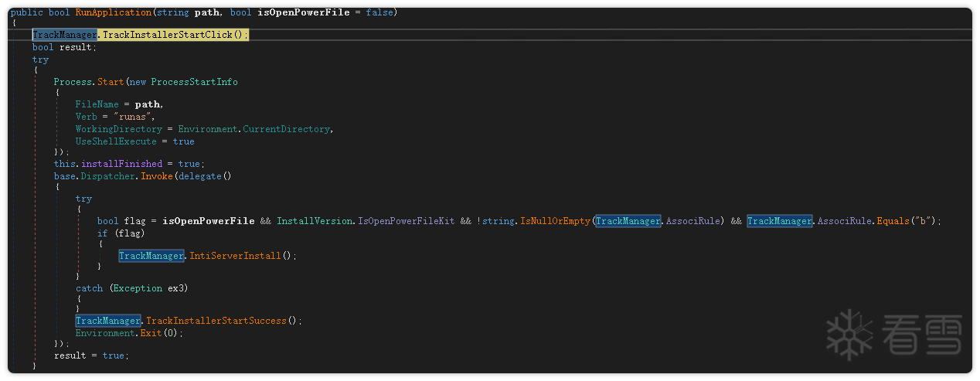This screenshot has height=381, width=980.
Task: Click the snowflake watermark logo
Action: coord(849,335)
